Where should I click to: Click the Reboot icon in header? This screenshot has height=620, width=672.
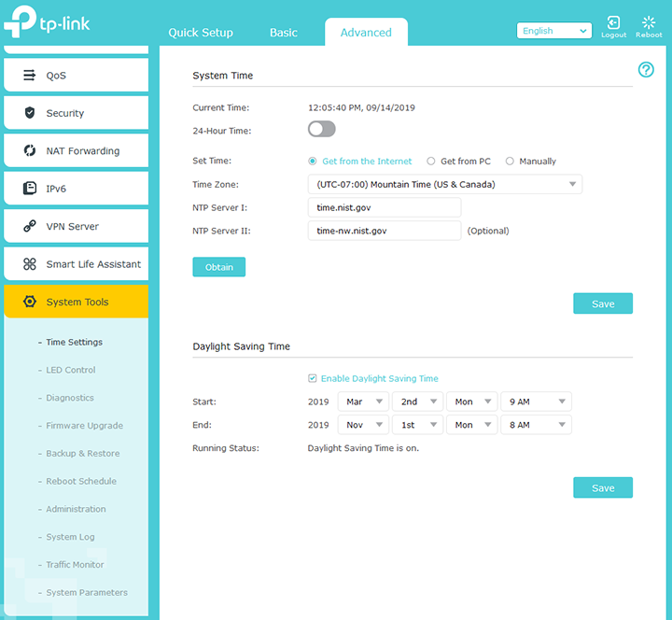(x=649, y=23)
